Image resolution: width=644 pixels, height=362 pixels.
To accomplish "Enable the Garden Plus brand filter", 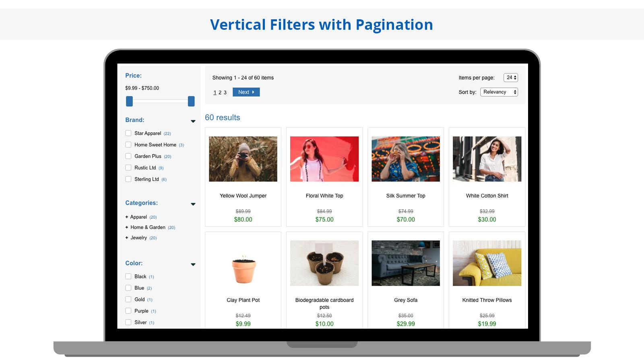I will [x=128, y=156].
